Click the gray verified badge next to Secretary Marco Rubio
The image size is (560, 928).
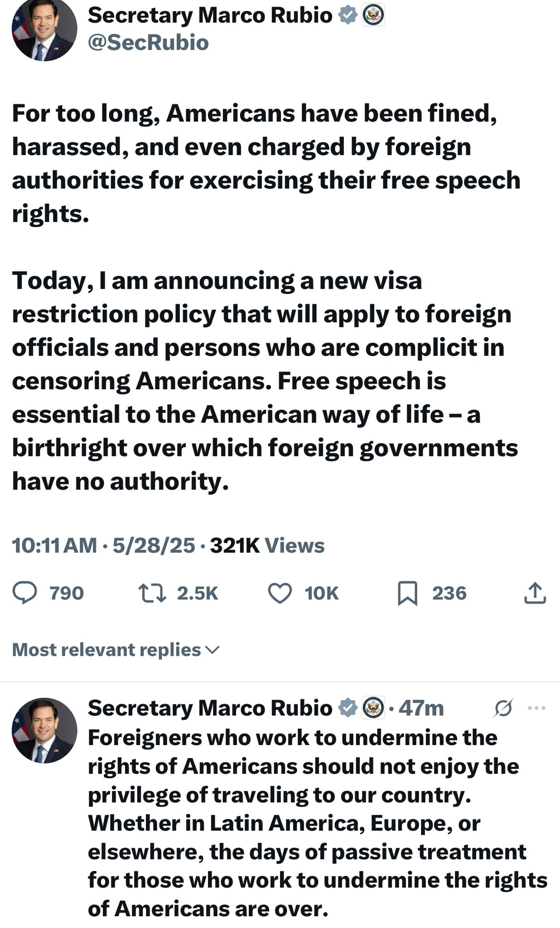[x=348, y=14]
